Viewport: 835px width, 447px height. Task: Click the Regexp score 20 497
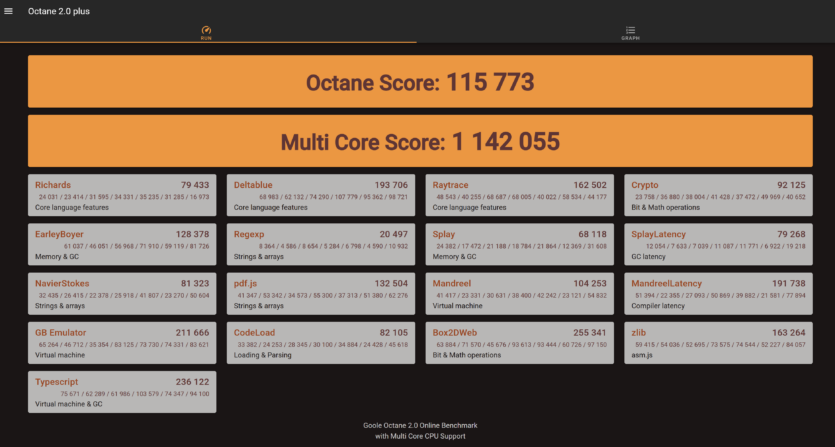tap(394, 234)
